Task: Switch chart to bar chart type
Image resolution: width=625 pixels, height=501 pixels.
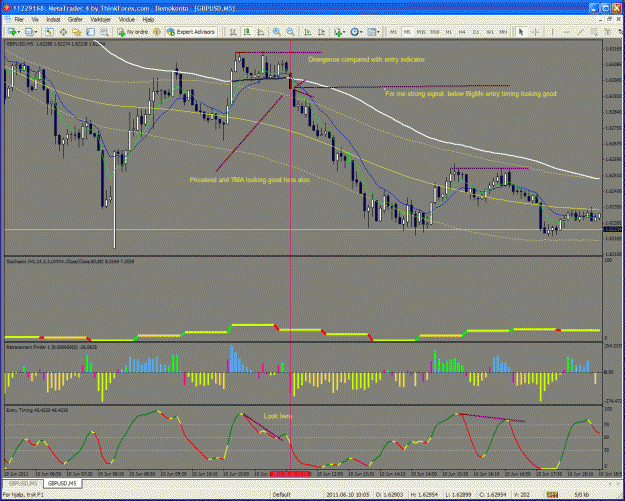Action: pyautogui.click(x=234, y=32)
